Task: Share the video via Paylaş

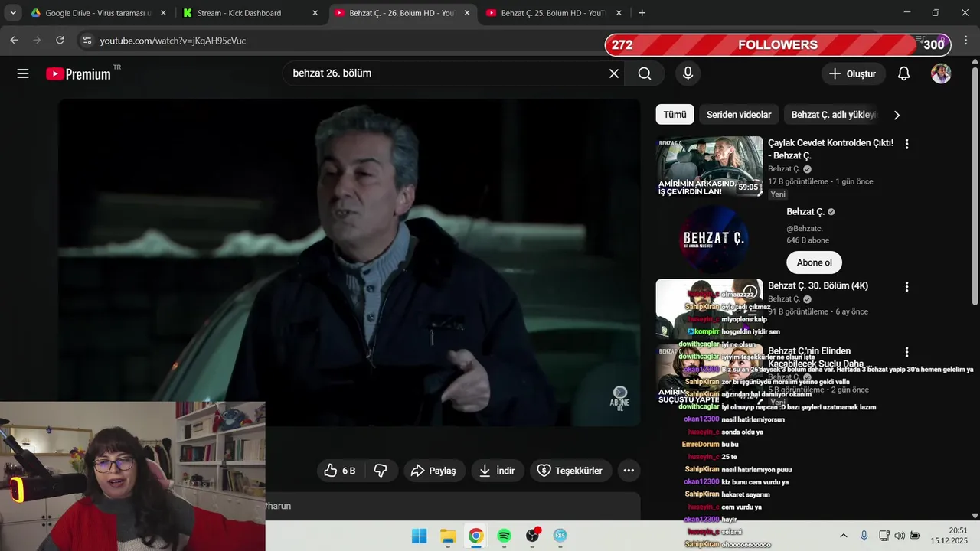Action: [433, 471]
